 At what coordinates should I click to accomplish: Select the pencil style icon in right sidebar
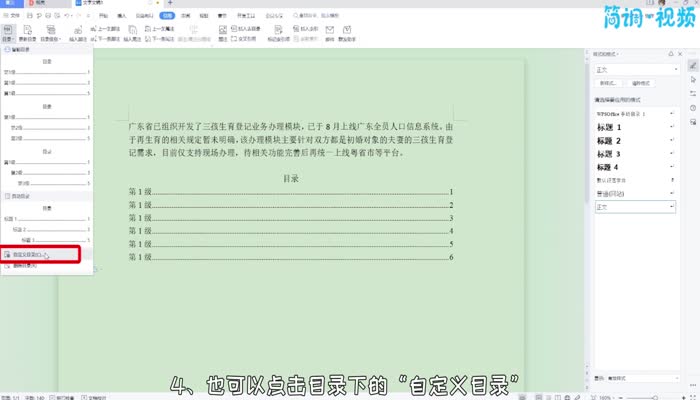point(693,65)
